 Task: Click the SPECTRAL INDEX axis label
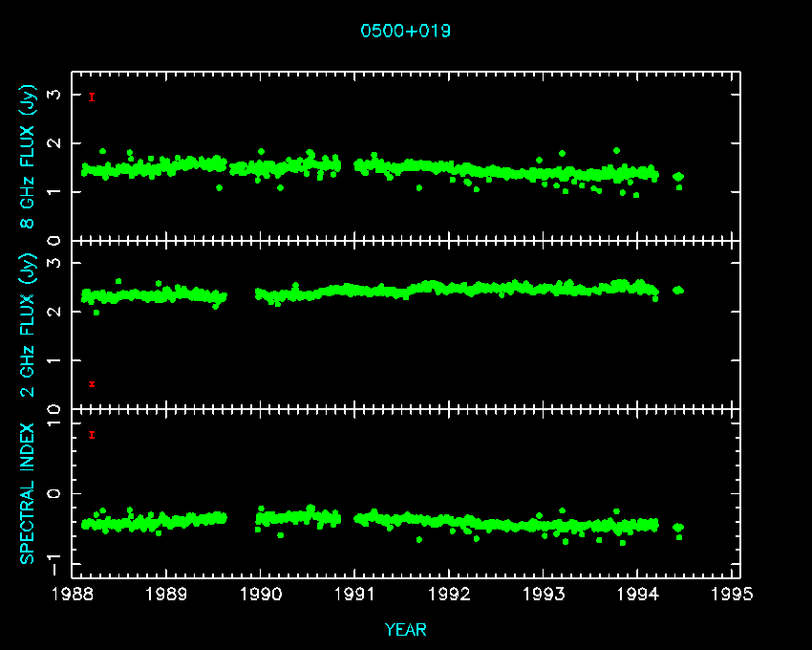click(x=29, y=492)
